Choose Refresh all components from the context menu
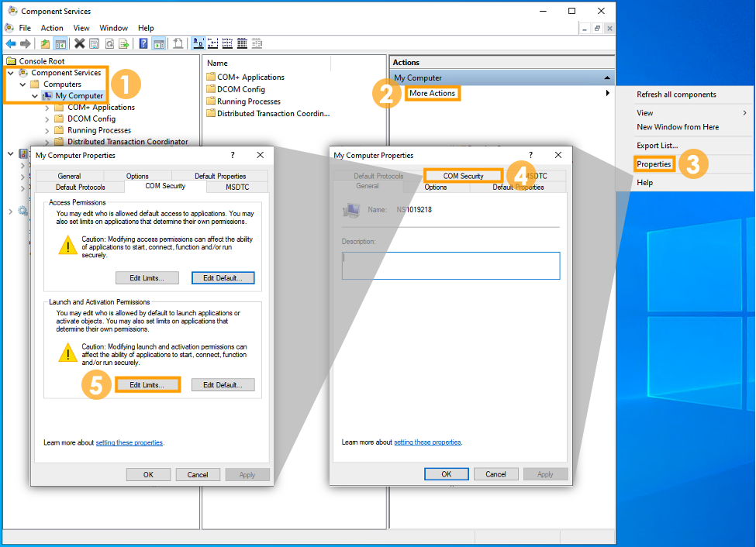The width and height of the screenshot is (756, 547). (676, 95)
